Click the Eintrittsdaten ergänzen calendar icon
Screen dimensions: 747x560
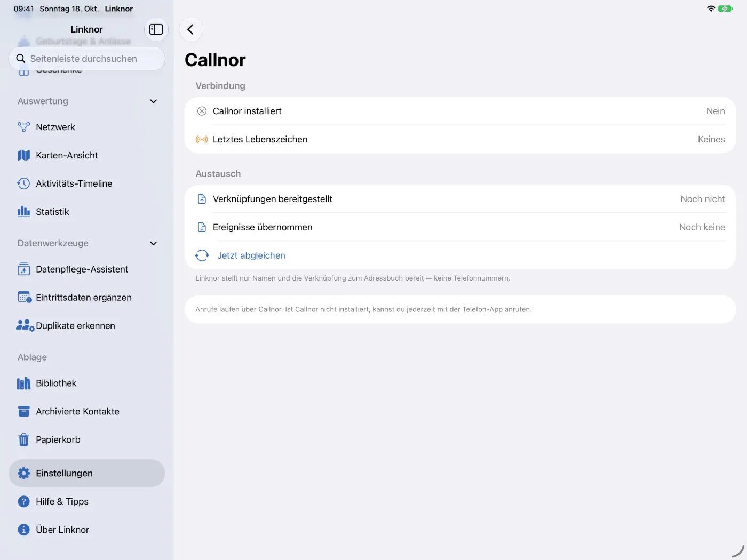[x=25, y=298]
